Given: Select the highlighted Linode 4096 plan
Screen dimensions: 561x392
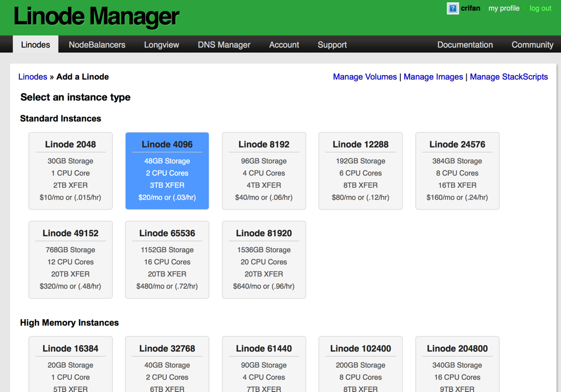Looking at the screenshot, I should coord(167,171).
